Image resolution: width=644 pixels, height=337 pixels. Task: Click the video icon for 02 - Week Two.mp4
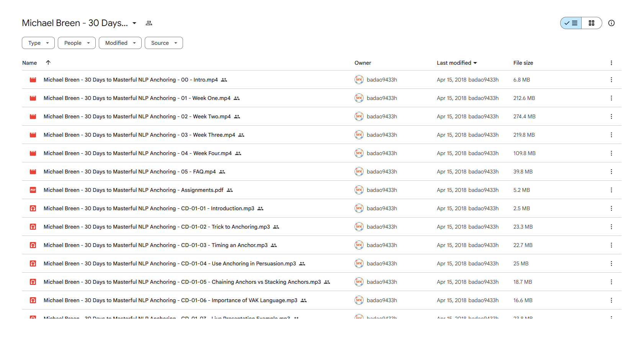click(33, 116)
